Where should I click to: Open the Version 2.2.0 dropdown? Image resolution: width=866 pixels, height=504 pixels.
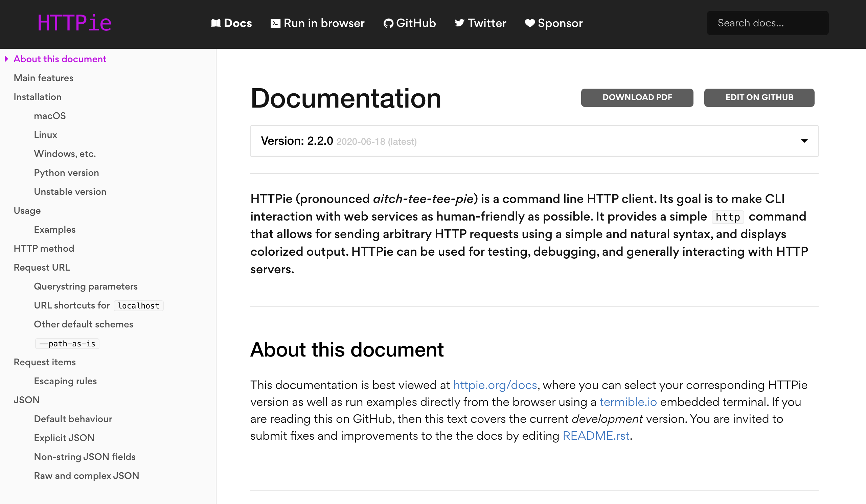pos(534,141)
